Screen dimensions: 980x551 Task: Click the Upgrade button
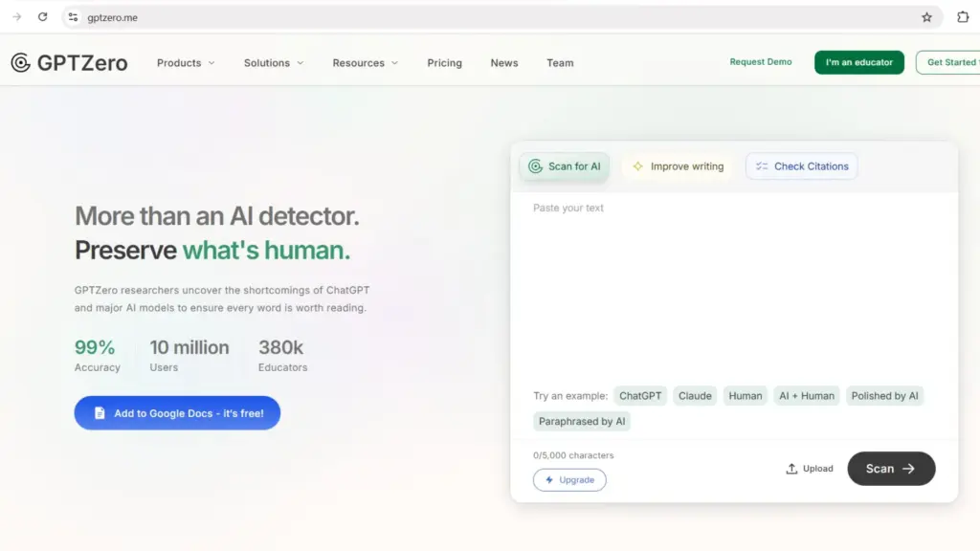pos(569,480)
